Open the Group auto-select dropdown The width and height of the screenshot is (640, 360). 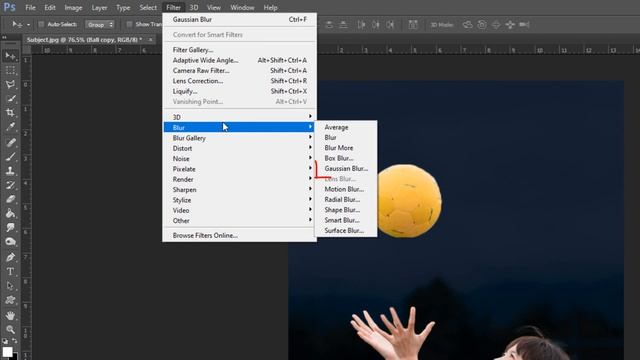pyautogui.click(x=100, y=24)
